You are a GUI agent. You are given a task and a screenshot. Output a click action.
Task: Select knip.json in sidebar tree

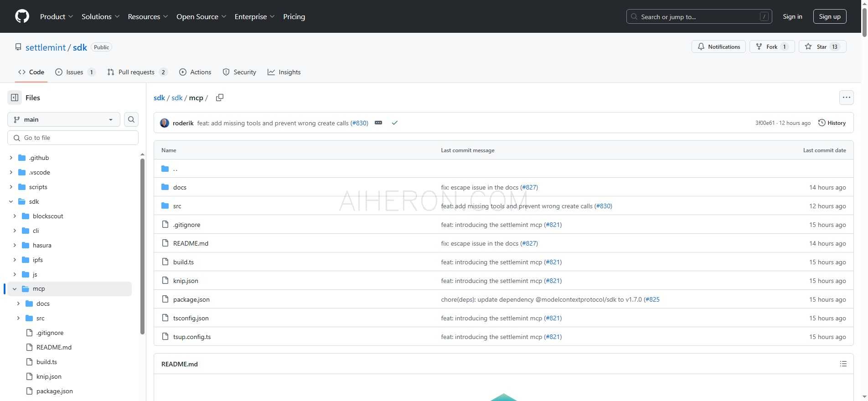pos(49,376)
